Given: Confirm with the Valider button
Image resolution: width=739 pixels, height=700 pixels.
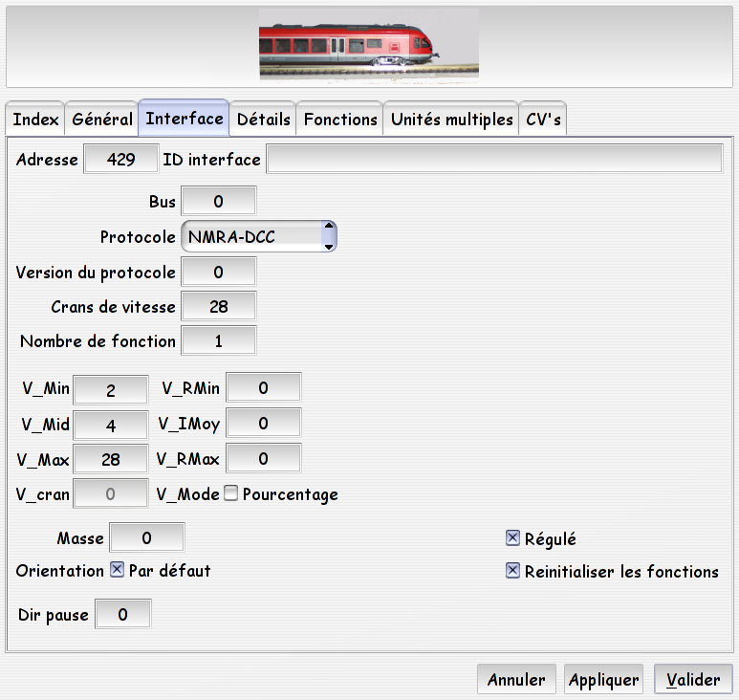Looking at the screenshot, I should (693, 679).
